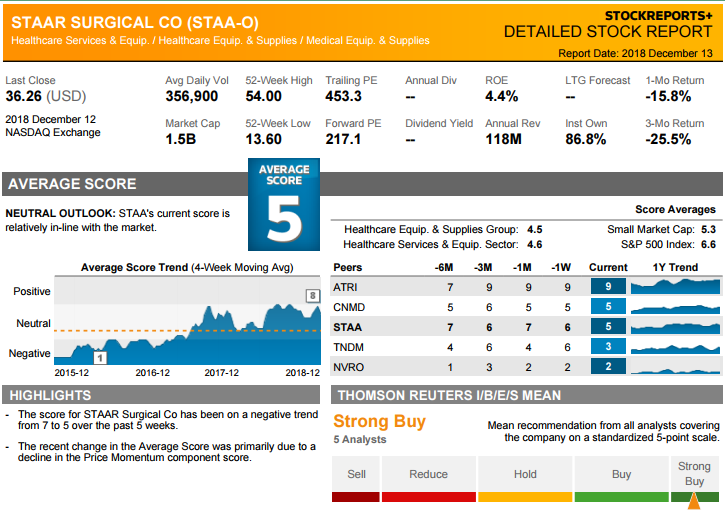
Task: Select the TNDM peer row name
Action: click(x=348, y=347)
